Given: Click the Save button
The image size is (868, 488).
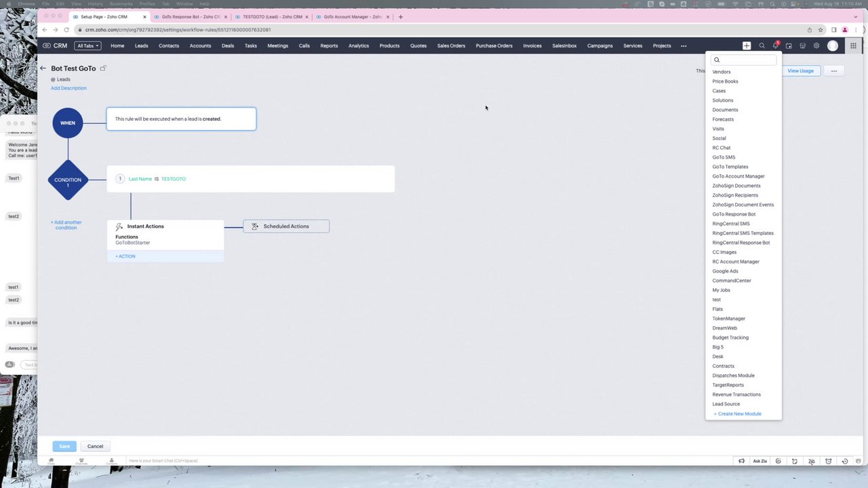Looking at the screenshot, I should 64,446.
